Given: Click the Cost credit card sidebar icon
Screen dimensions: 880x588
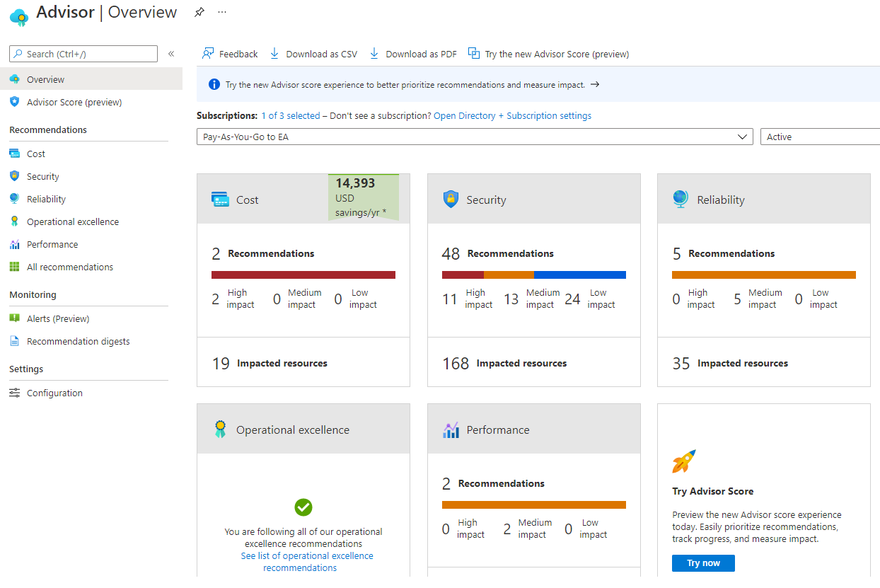Looking at the screenshot, I should (x=14, y=154).
